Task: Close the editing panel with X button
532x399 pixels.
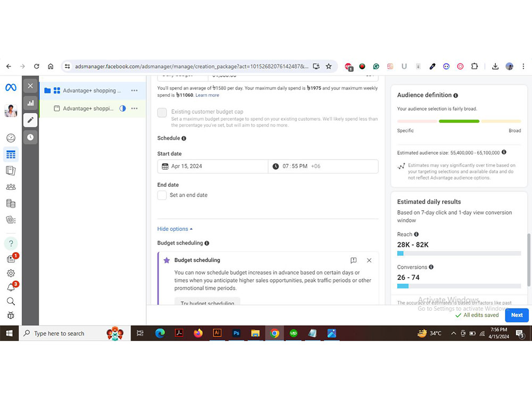Action: pos(30,86)
